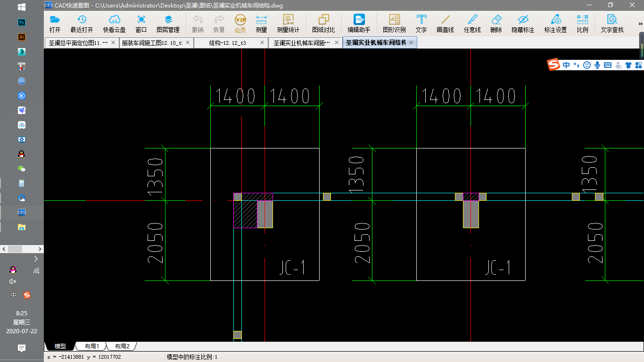This screenshot has width=644, height=362.
Task: Click 模型中的标注比例:1 status text
Action: [192, 357]
